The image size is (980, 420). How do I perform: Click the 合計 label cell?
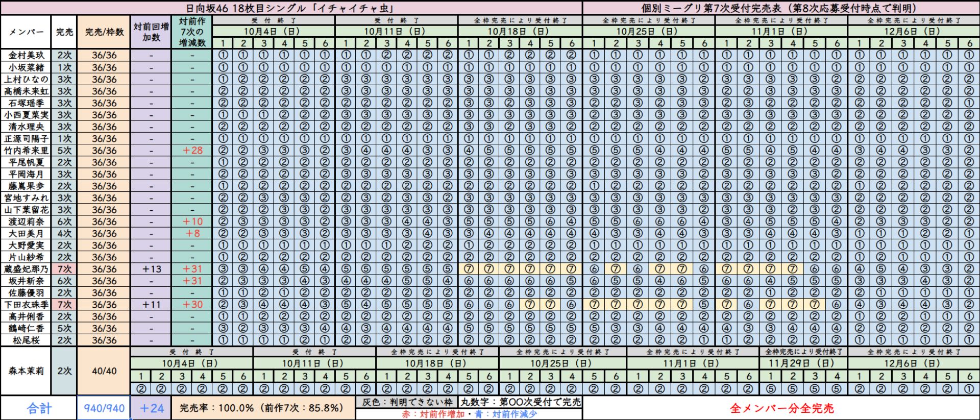coord(39,408)
